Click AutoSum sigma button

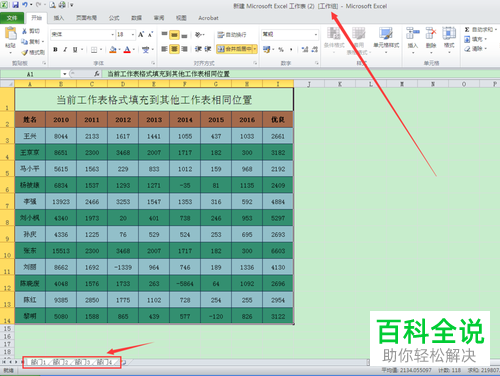click(467, 30)
